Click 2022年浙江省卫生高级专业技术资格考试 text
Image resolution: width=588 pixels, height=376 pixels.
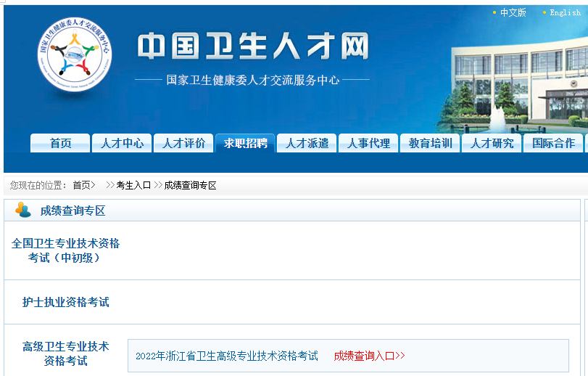coord(226,356)
